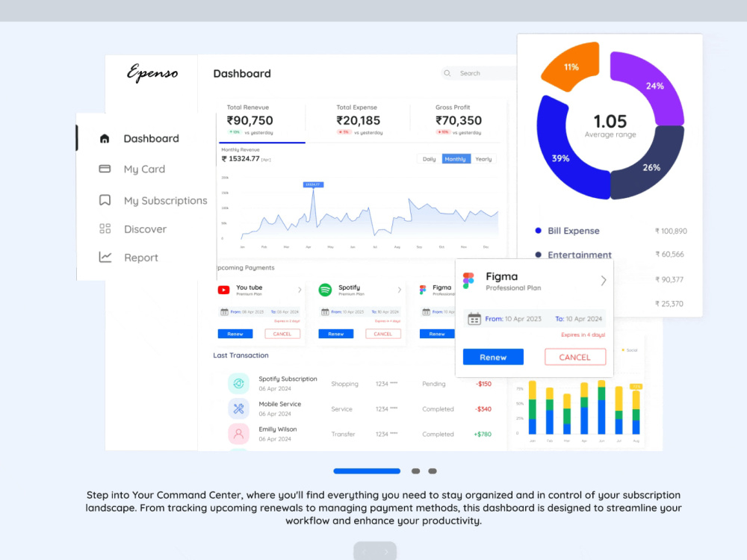
Task: Click the My Subscriptions bookmark icon
Action: point(105,200)
